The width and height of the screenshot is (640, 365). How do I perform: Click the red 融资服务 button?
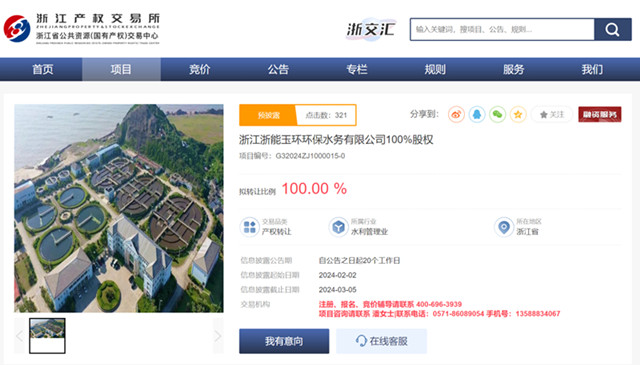pyautogui.click(x=600, y=114)
